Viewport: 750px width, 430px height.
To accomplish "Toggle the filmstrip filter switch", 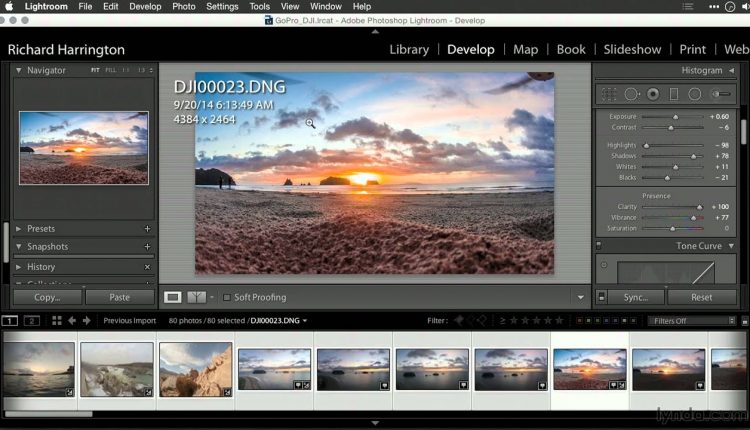I will coord(744,321).
